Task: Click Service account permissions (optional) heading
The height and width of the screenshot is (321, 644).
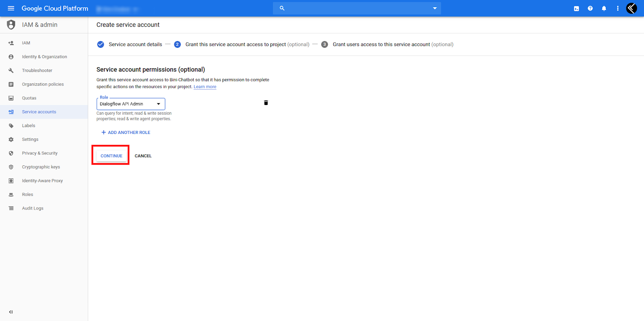Action: click(151, 70)
